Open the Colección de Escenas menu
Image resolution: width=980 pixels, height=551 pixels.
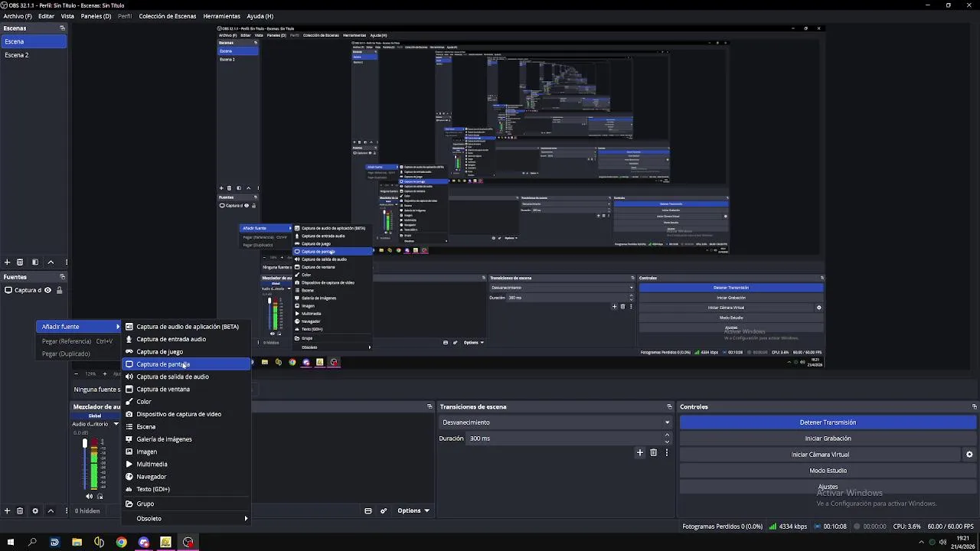point(168,16)
